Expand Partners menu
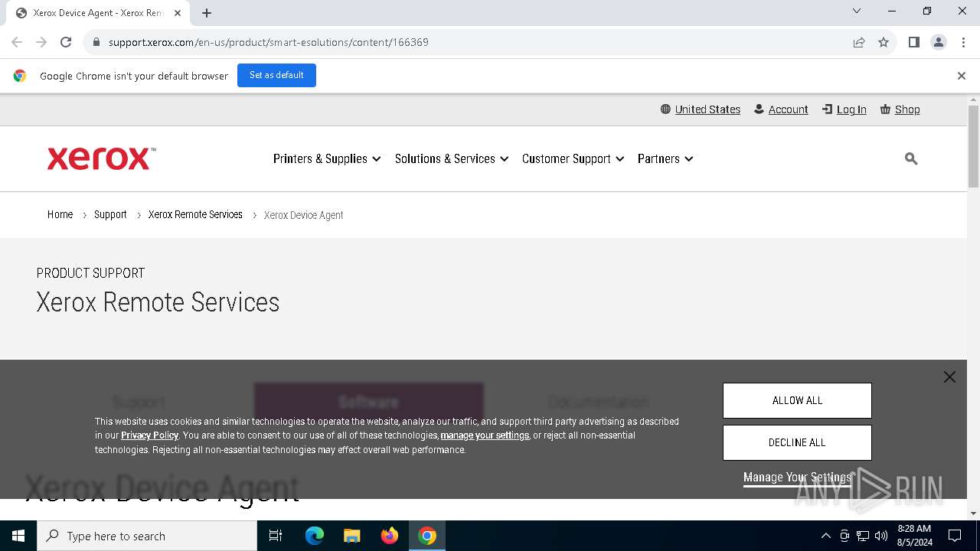 pos(665,158)
